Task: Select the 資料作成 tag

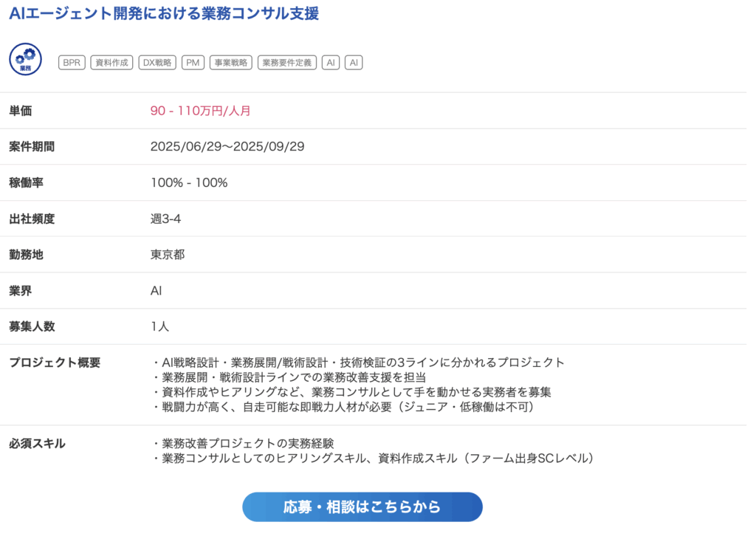Action: pos(112,63)
